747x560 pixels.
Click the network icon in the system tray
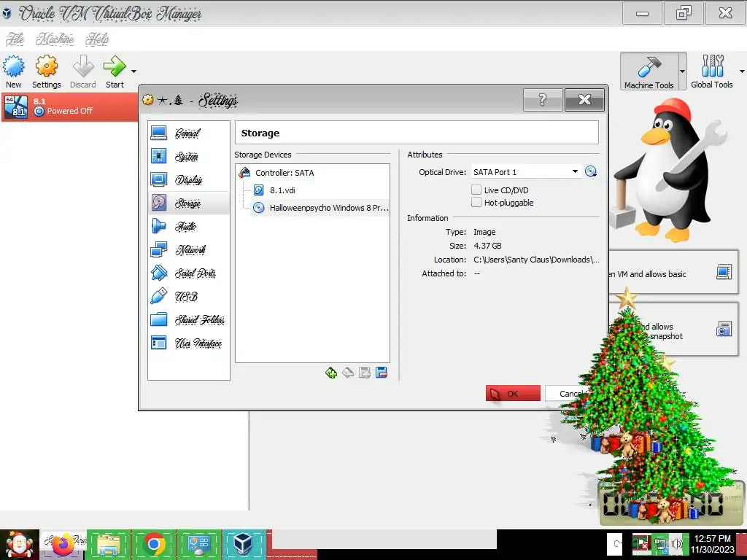pyautogui.click(x=661, y=545)
